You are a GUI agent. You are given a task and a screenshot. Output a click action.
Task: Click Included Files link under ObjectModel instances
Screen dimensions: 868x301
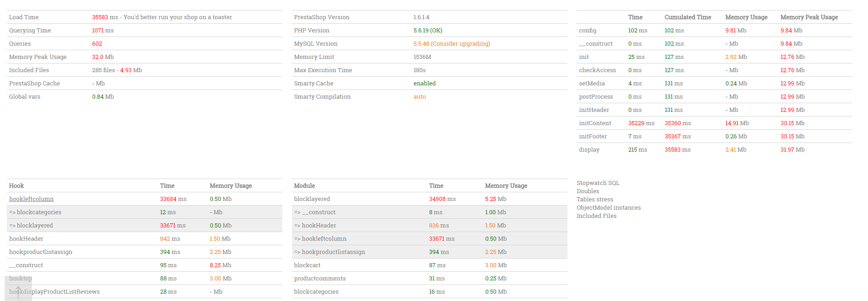coord(597,216)
